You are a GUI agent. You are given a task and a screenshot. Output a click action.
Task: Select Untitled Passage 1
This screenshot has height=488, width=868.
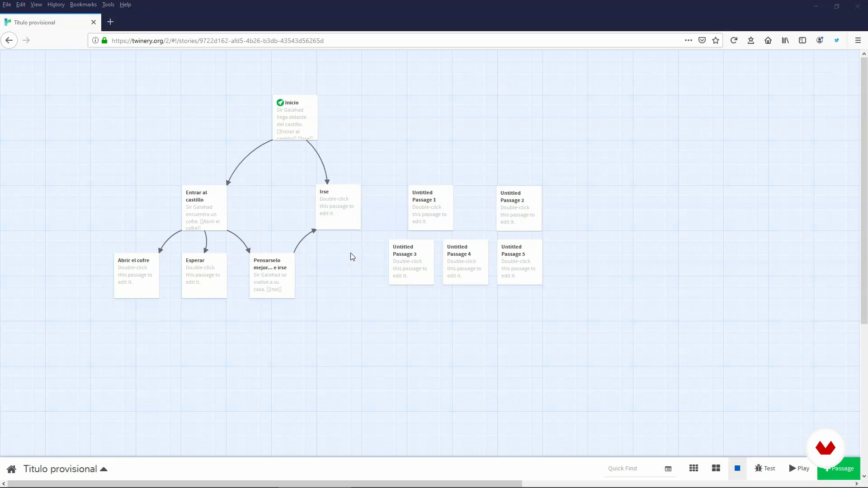click(430, 208)
